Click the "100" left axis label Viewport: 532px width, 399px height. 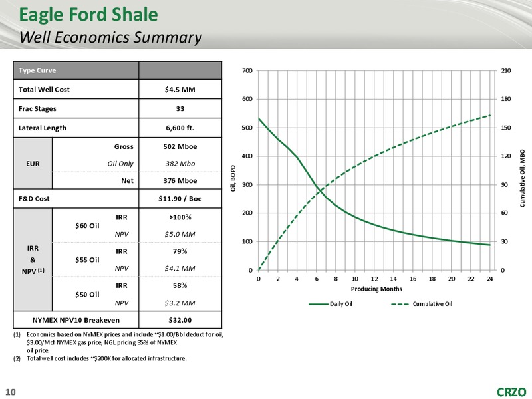[x=247, y=242]
